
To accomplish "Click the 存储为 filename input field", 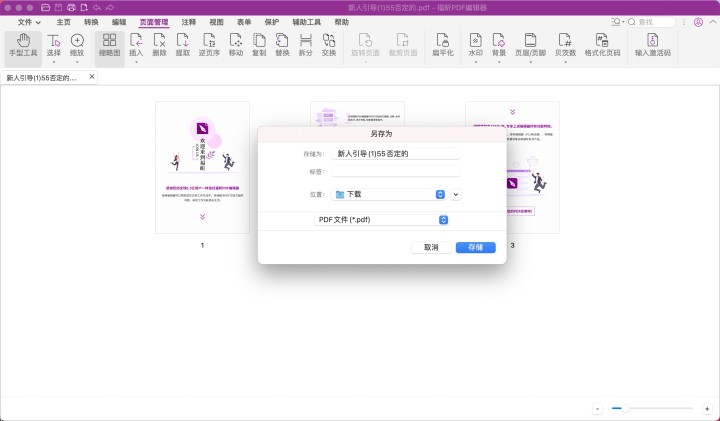I will click(397, 154).
